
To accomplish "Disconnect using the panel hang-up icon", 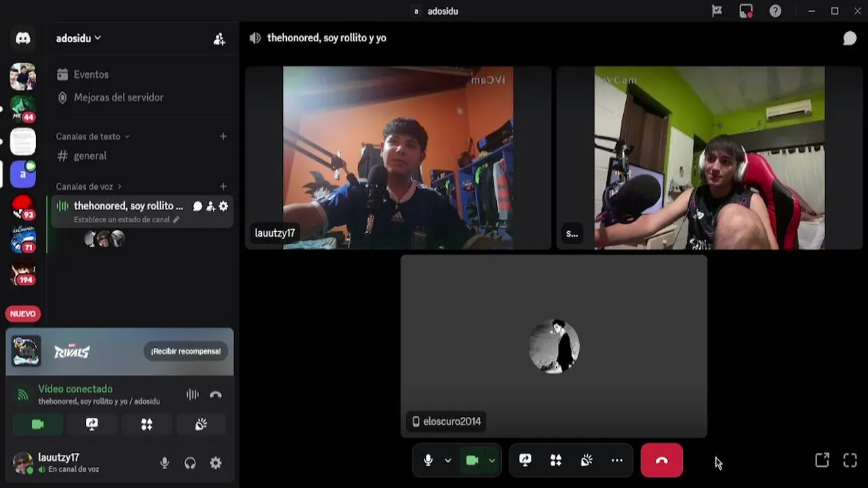I will click(x=216, y=394).
